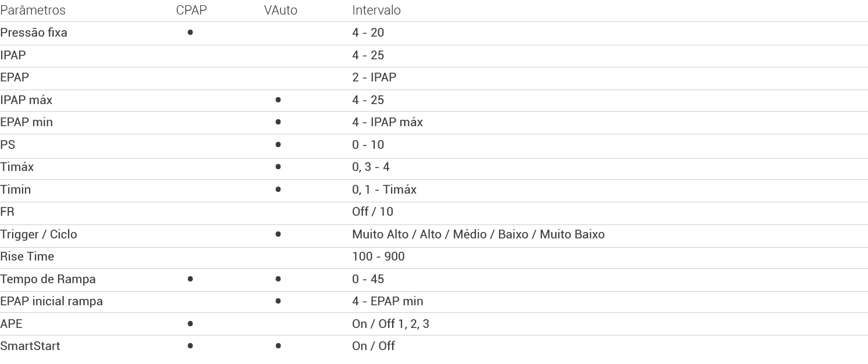This screenshot has height=364, width=868.
Task: Click the SmartStart On / Off value
Action: (x=373, y=346)
